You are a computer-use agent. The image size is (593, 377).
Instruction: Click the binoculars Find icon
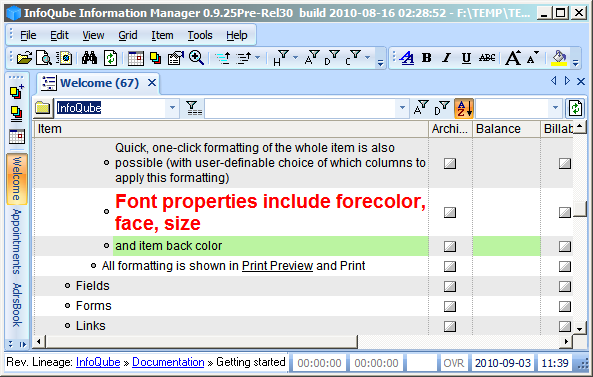coord(89,58)
